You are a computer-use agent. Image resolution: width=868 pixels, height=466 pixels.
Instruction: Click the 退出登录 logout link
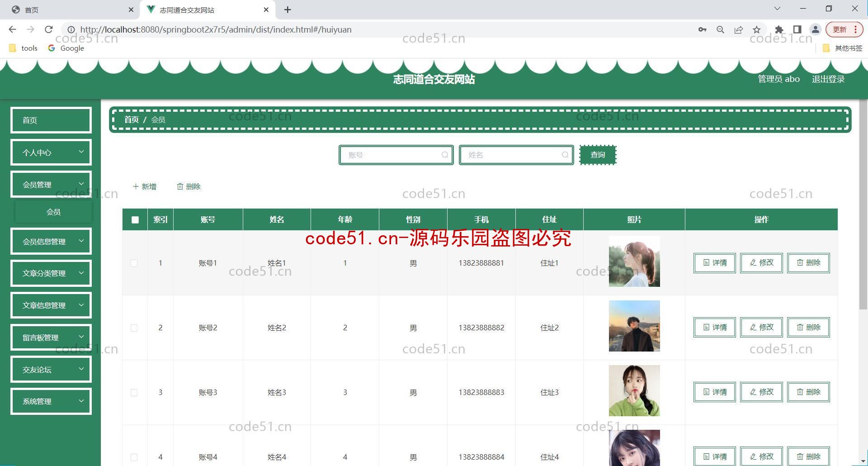click(x=828, y=79)
